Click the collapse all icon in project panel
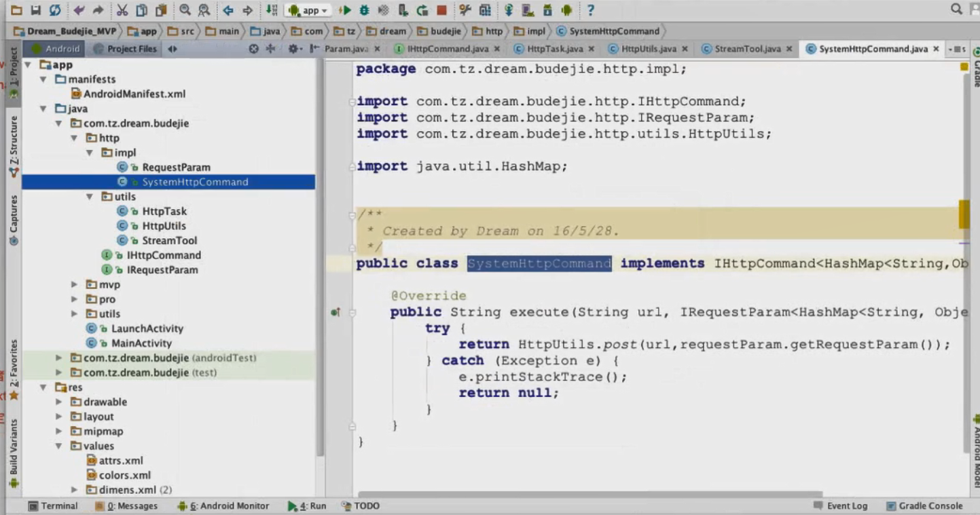 (x=270, y=49)
